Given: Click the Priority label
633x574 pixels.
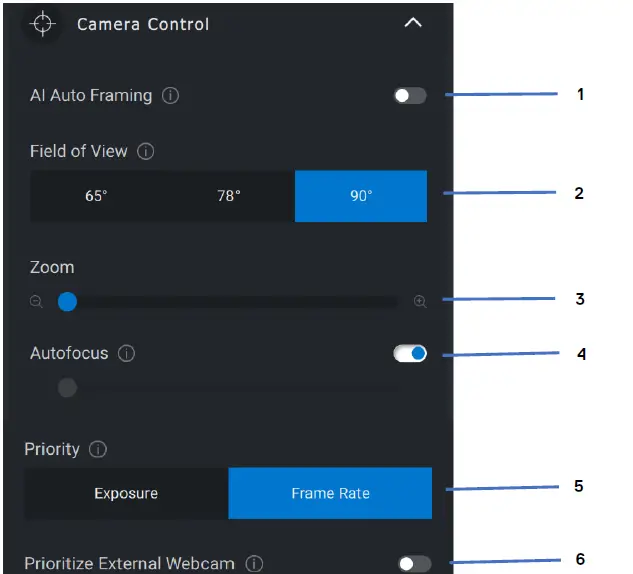Looking at the screenshot, I should tap(52, 449).
